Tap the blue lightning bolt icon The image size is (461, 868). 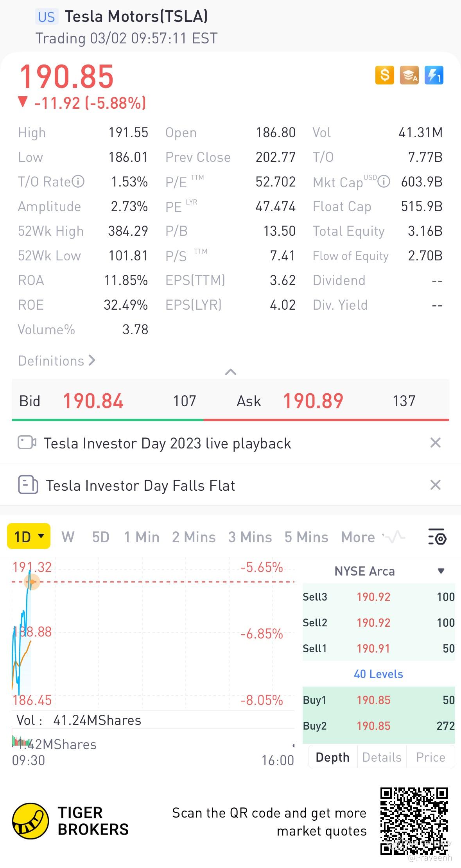[x=434, y=75]
